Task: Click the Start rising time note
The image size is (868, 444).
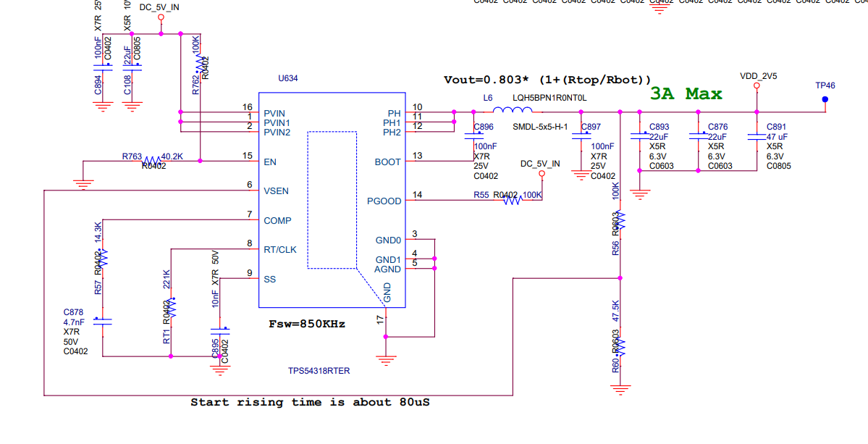Action: [x=310, y=403]
